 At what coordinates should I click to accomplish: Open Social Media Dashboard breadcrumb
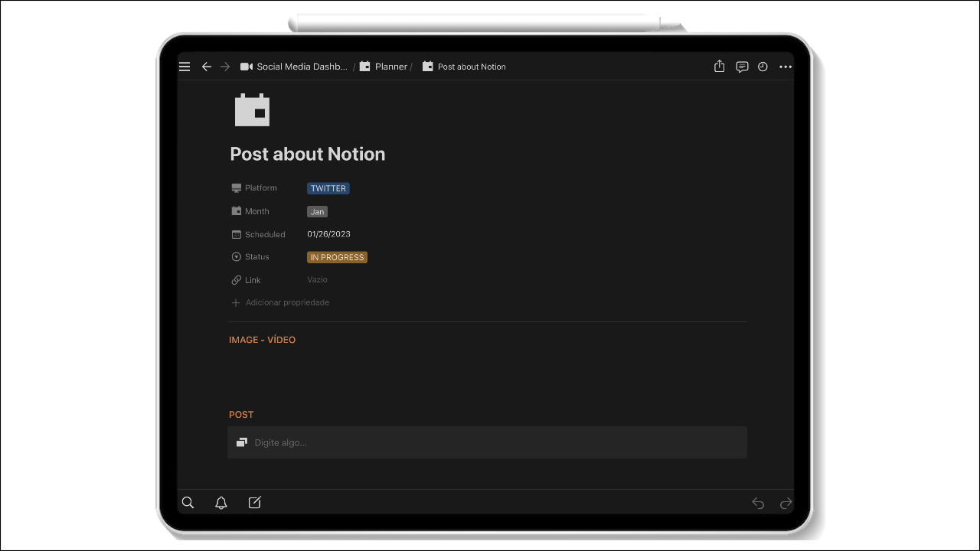[294, 67]
